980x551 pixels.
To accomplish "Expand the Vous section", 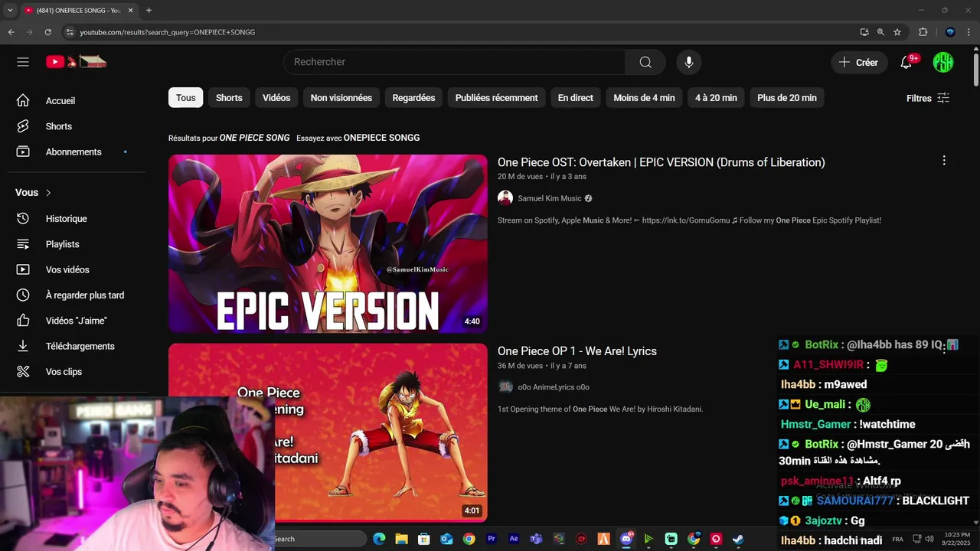I will coord(34,193).
